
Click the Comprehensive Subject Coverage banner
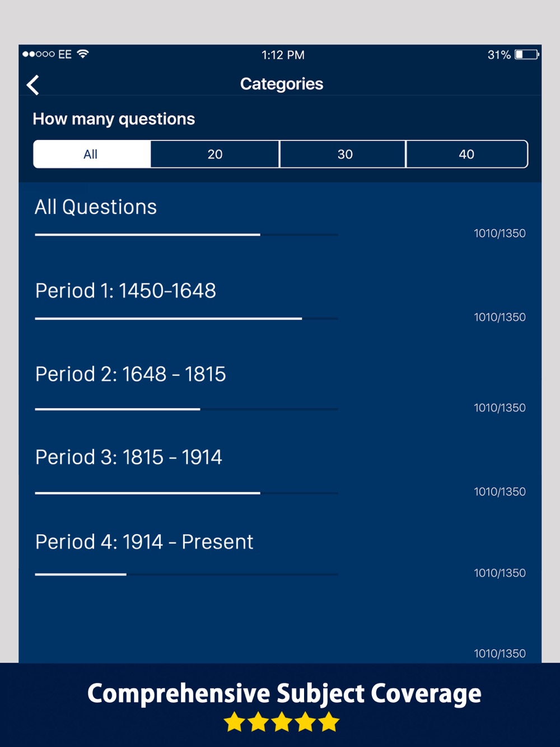click(284, 693)
